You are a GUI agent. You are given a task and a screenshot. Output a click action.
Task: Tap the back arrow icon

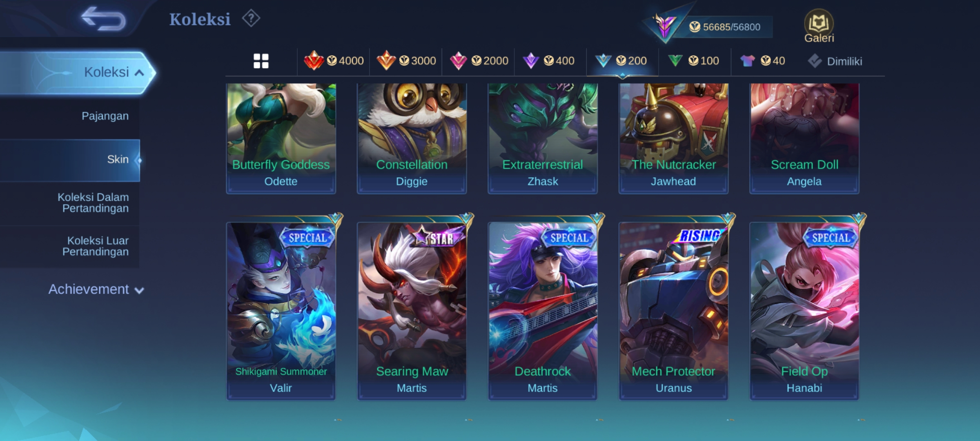(103, 19)
